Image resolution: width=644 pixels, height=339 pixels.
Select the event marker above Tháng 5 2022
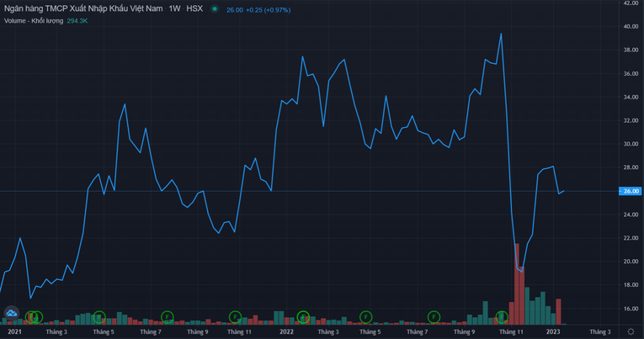coord(365,316)
